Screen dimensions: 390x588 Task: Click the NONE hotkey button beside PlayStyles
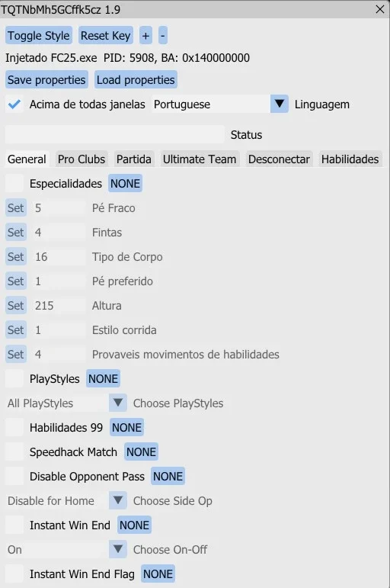coord(103,379)
